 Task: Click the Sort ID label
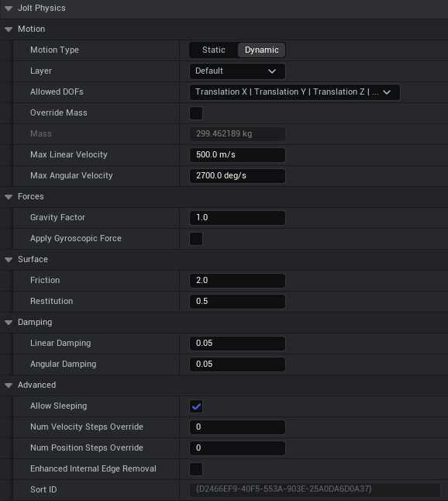[x=43, y=490]
